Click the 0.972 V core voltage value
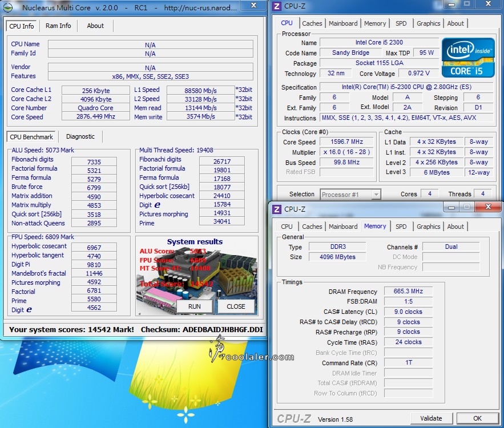 pyautogui.click(x=418, y=73)
